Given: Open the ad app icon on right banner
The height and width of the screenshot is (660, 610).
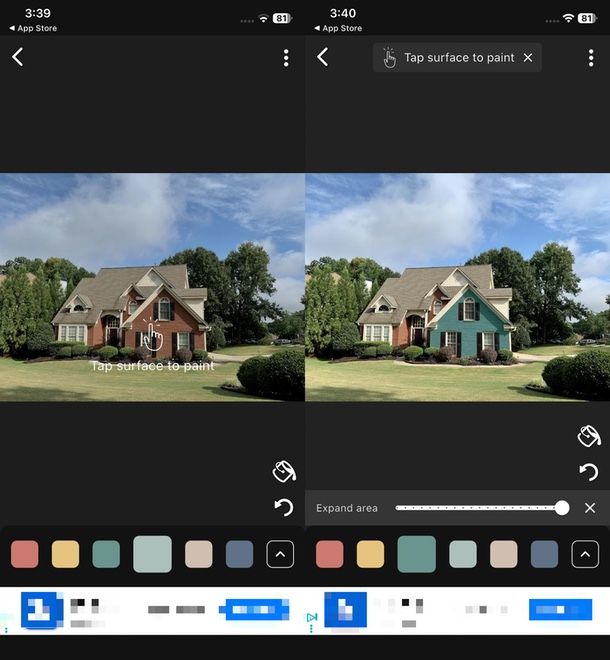Looking at the screenshot, I should tap(345, 610).
